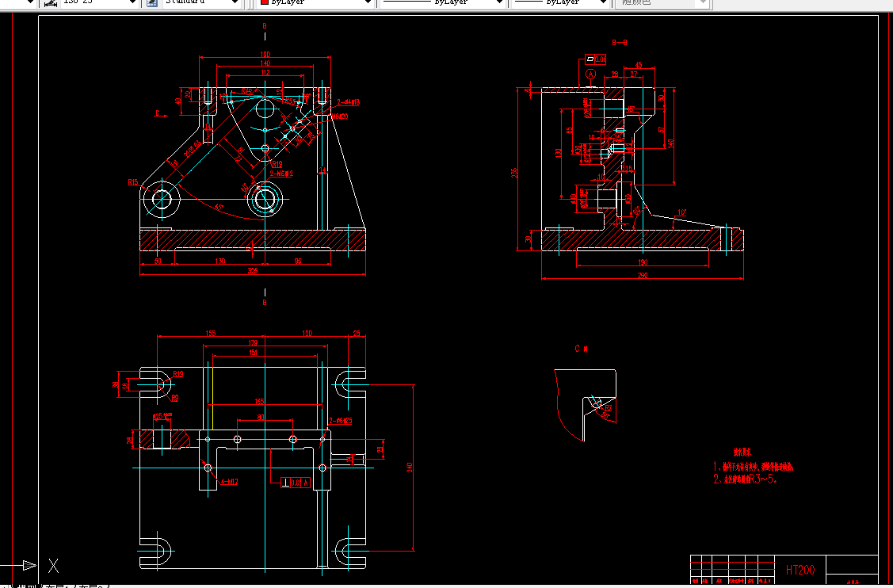
Task: Select the perpendicularity tolerance frame with A
Action: [x=296, y=483]
